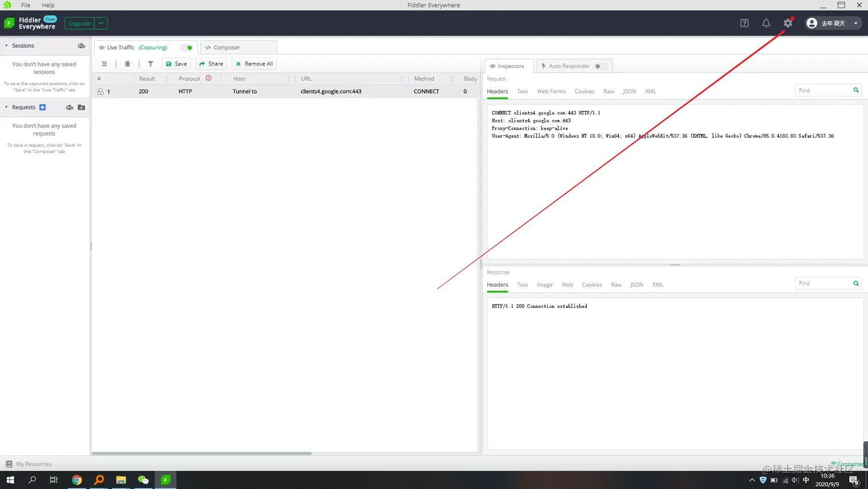Open File Explorer from the taskbar

(x=121, y=480)
